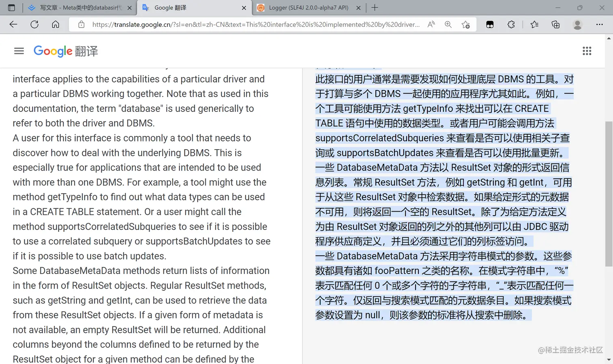
Task: Go back to previous page
Action: (x=13, y=24)
